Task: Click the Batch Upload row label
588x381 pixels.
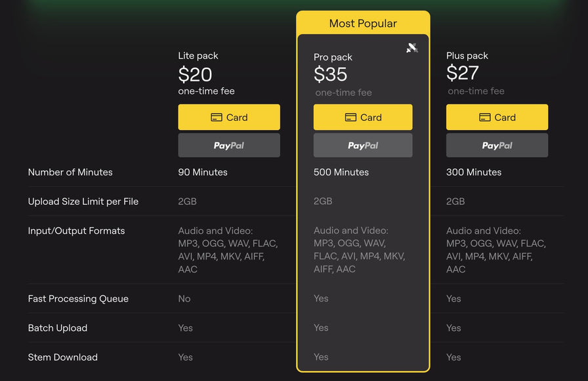Action: pyautogui.click(x=58, y=328)
